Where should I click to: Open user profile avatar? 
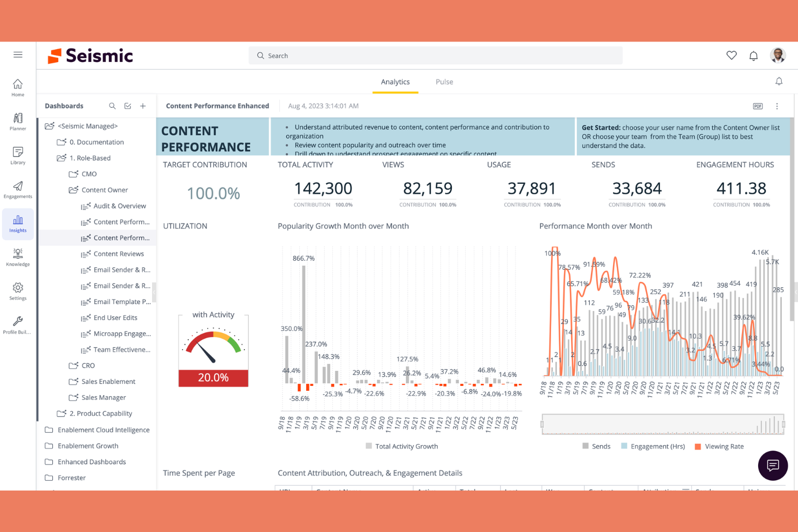click(778, 56)
